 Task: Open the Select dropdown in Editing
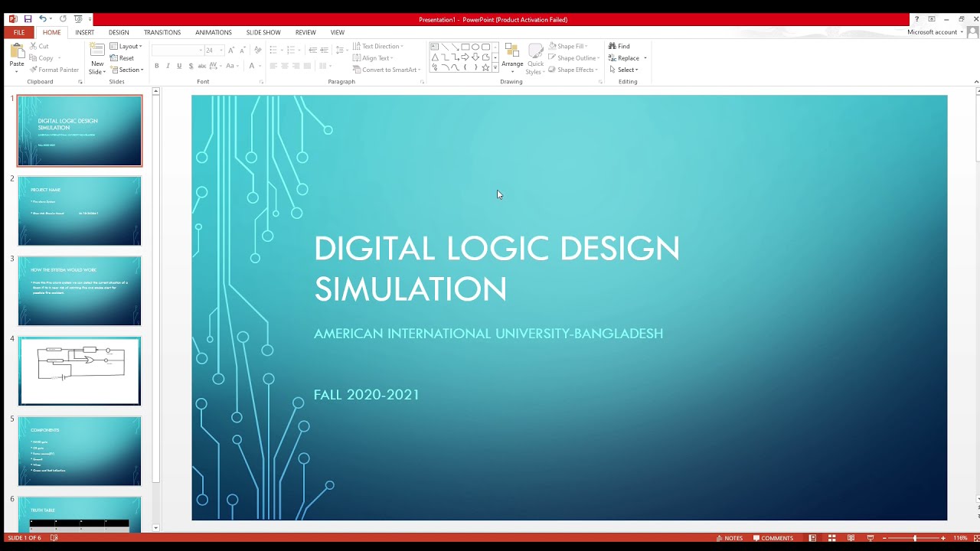624,70
